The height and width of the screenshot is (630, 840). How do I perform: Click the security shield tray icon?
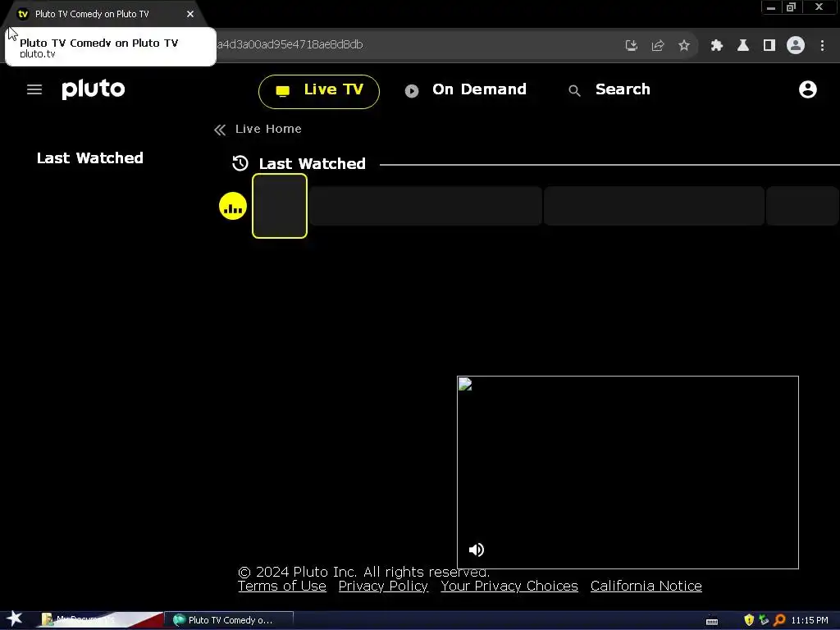click(749, 620)
